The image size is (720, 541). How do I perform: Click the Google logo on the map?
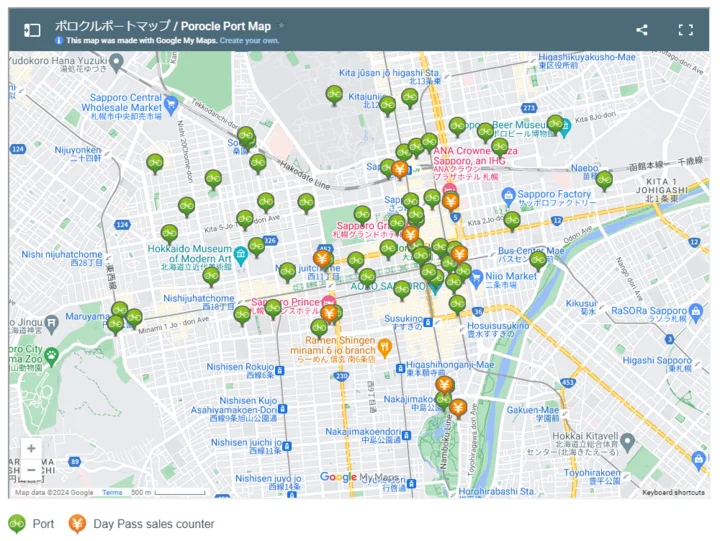[x=338, y=478]
